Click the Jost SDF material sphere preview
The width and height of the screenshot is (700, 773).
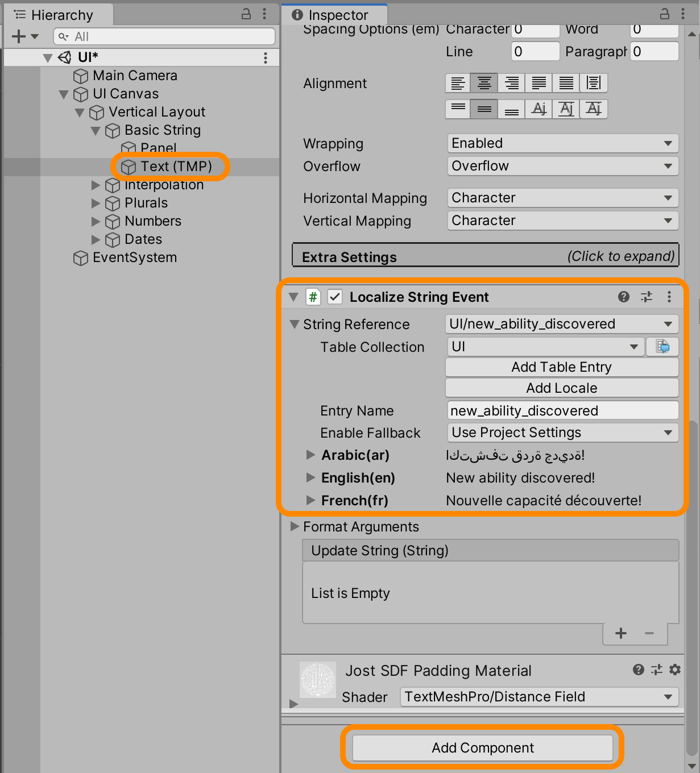coord(317,680)
